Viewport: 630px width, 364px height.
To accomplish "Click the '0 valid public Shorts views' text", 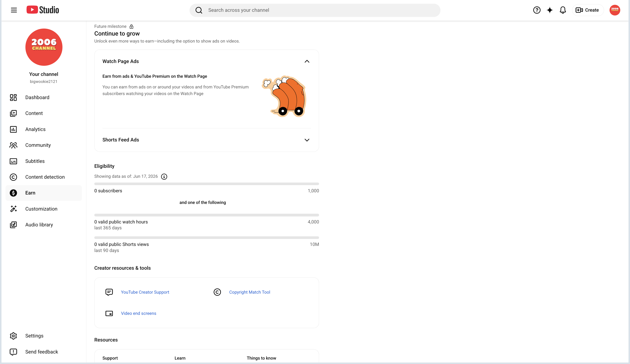I will point(122,244).
